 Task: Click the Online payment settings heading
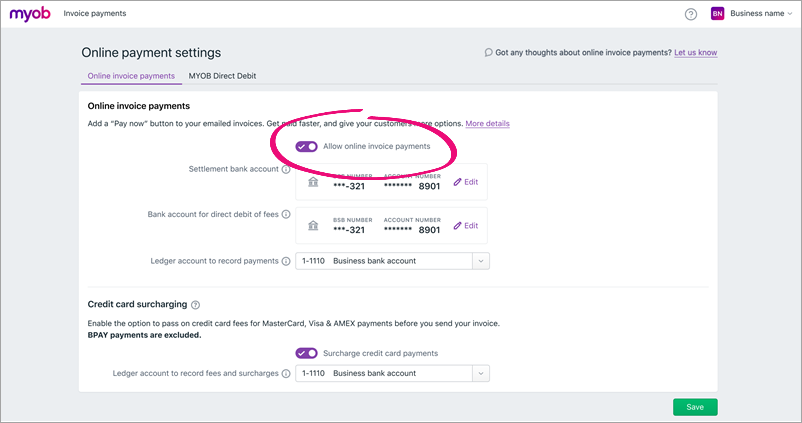(151, 53)
